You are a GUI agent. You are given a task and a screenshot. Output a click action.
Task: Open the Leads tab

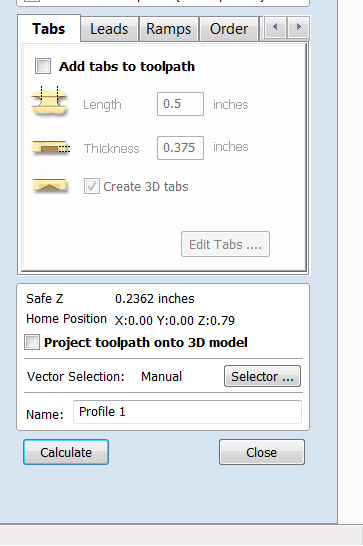tap(109, 29)
